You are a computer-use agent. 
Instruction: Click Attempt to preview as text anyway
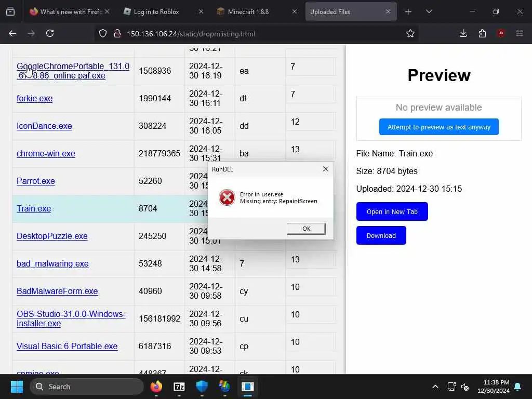pos(438,127)
